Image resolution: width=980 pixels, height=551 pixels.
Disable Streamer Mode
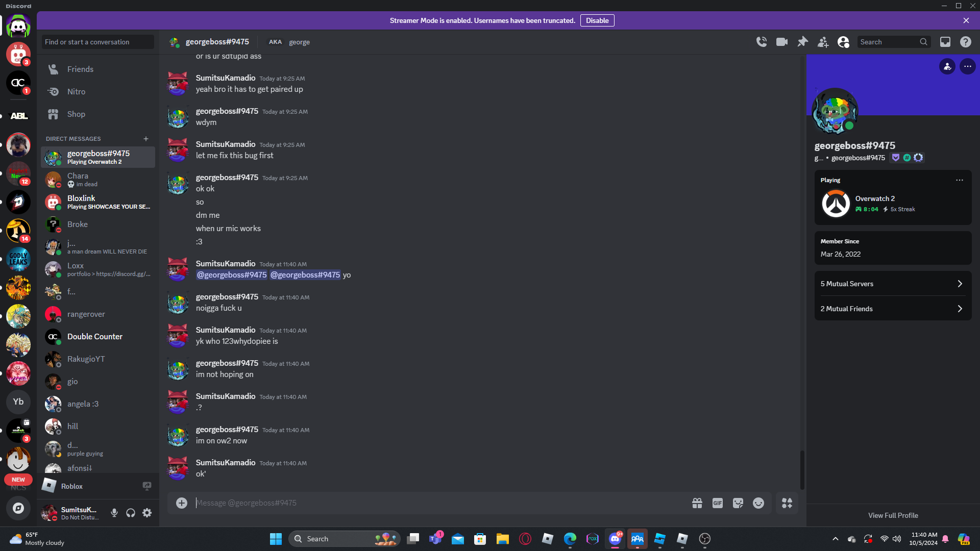597,20
